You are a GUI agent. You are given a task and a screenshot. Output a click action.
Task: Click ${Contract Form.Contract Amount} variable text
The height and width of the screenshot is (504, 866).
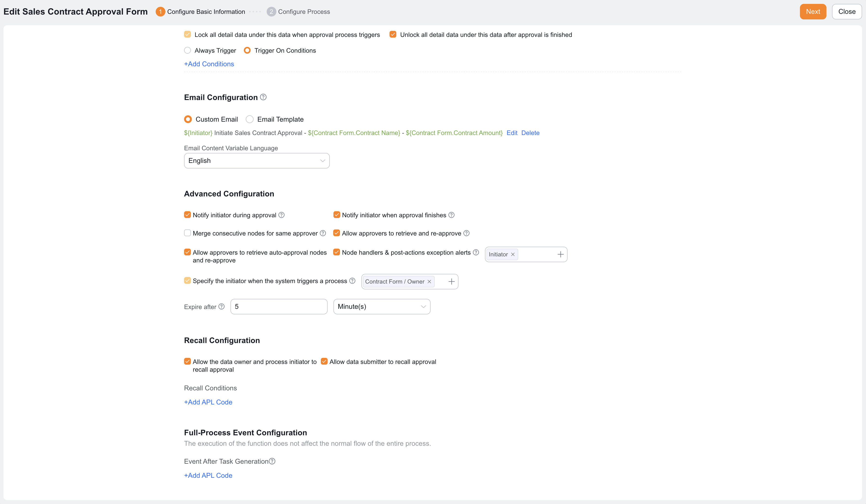click(x=454, y=133)
